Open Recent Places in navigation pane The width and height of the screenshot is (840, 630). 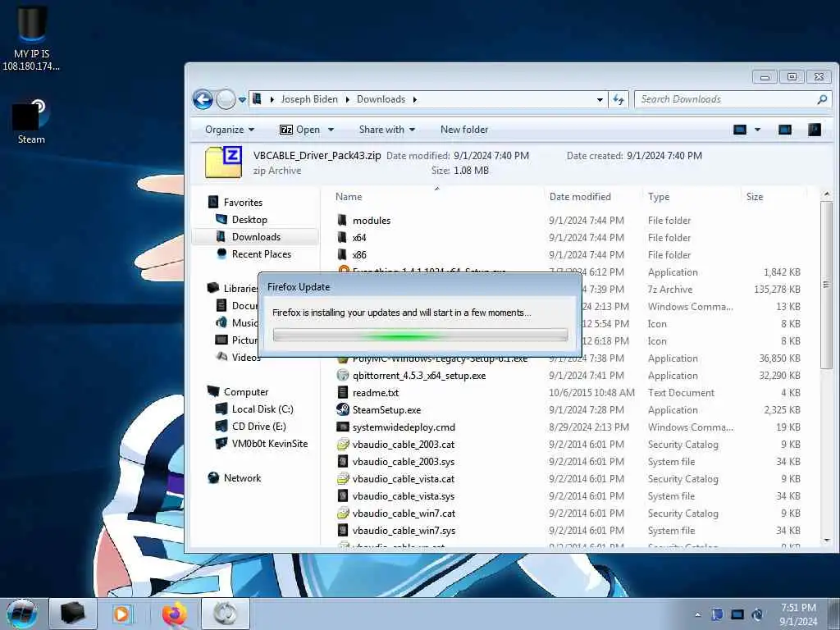pyautogui.click(x=262, y=254)
